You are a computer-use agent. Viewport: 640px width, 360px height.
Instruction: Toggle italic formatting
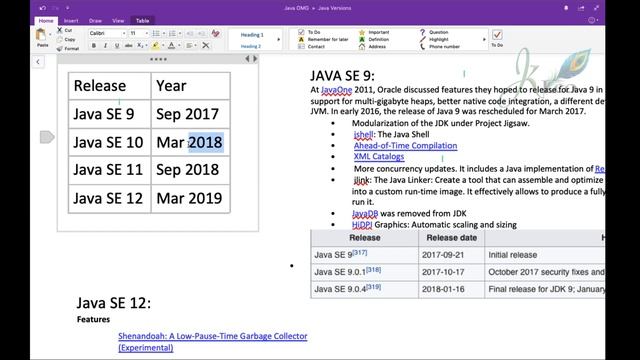tap(105, 46)
